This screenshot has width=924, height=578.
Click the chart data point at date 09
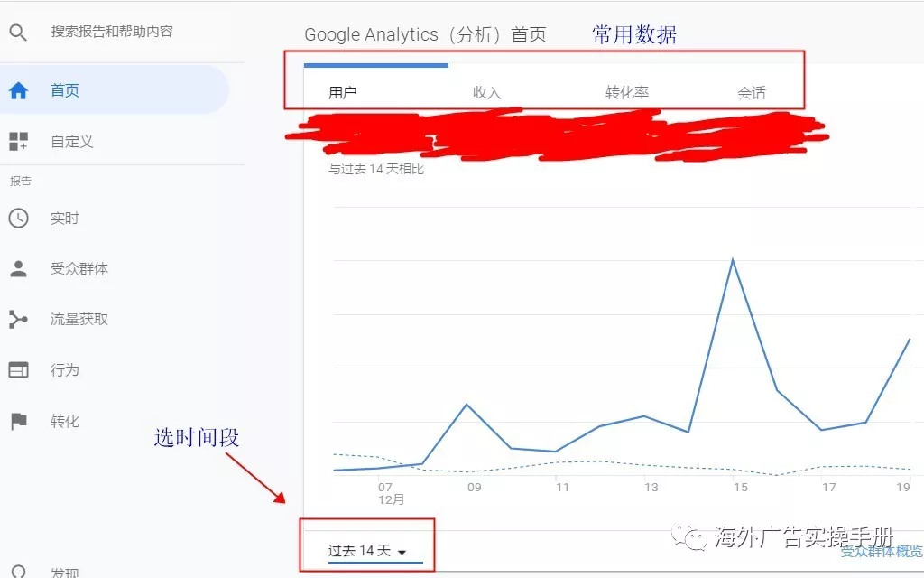(467, 404)
